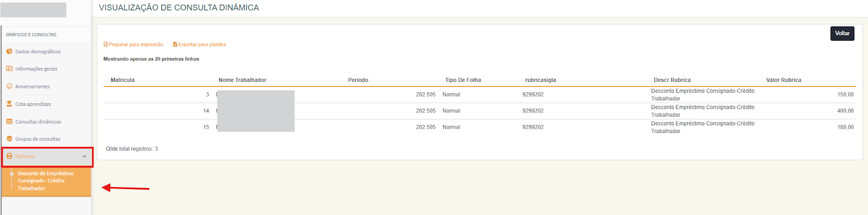This screenshot has width=868, height=215.
Task: Click rubricasigla 9299202 in matricula 3 row
Action: (x=533, y=94)
